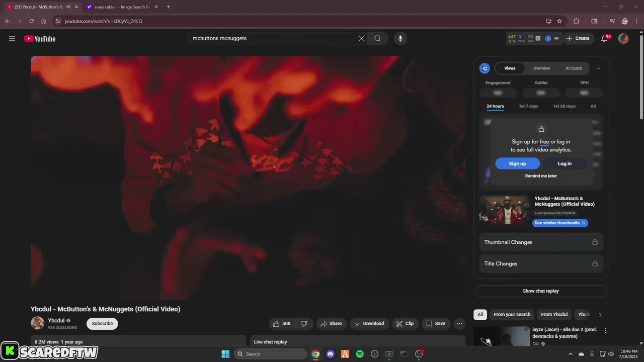The width and height of the screenshot is (644, 362).
Task: Clip the video
Action: [405, 324]
